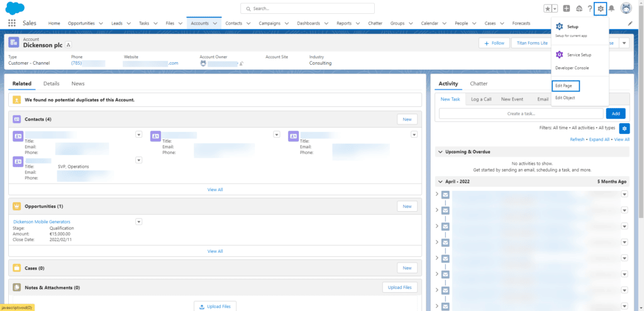Screen dimensions: 644x311
Task: Click the Contacts related list icon
Action: [17, 119]
